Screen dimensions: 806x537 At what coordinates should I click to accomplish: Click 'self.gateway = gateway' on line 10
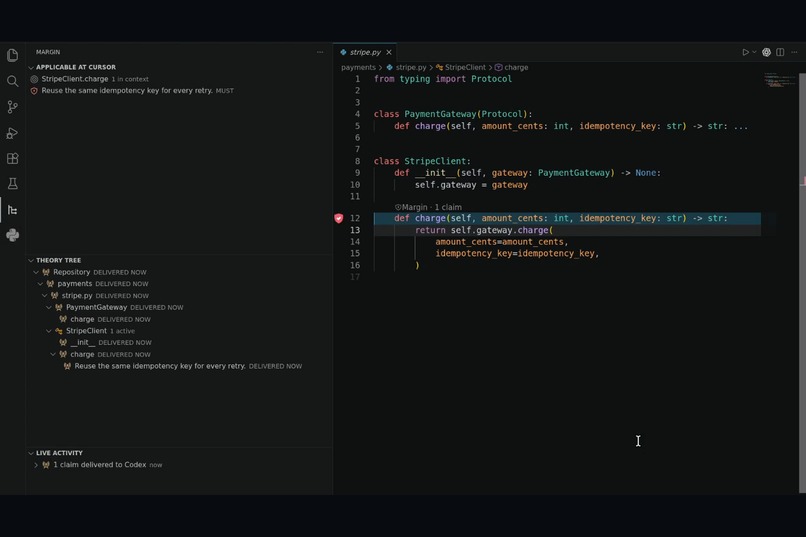point(471,185)
